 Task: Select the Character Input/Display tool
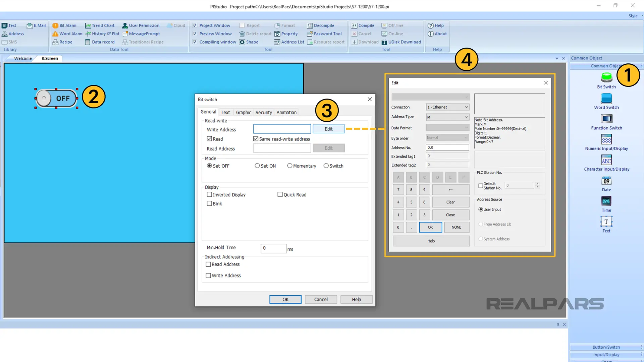click(x=606, y=161)
